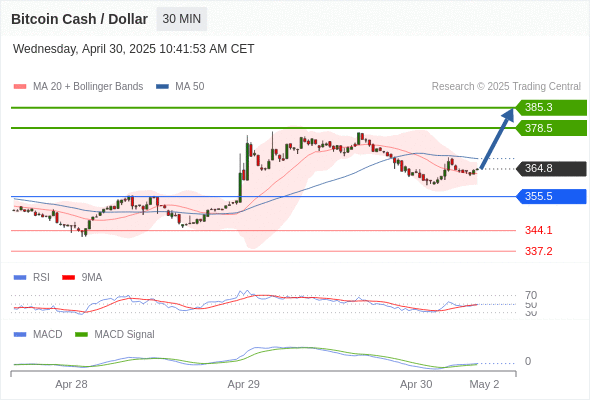Image resolution: width=590 pixels, height=400 pixels.
Task: Select the 355.5 blue pivot label
Action: 551,196
